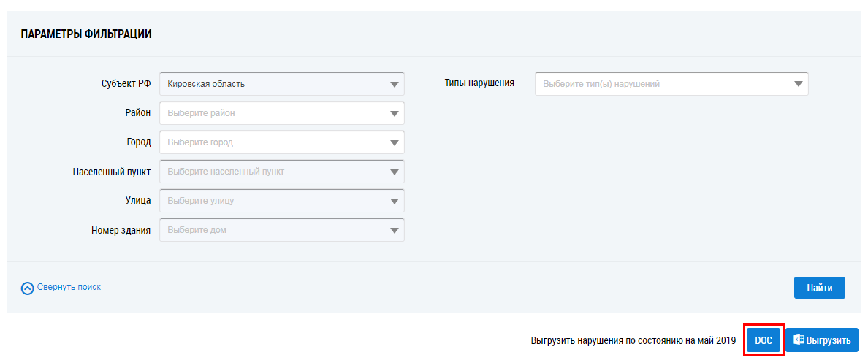Expand the Город dropdown arrow

coord(395,142)
